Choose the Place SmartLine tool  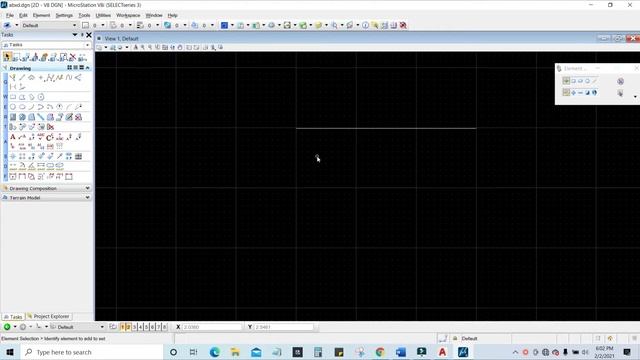pos(13,78)
